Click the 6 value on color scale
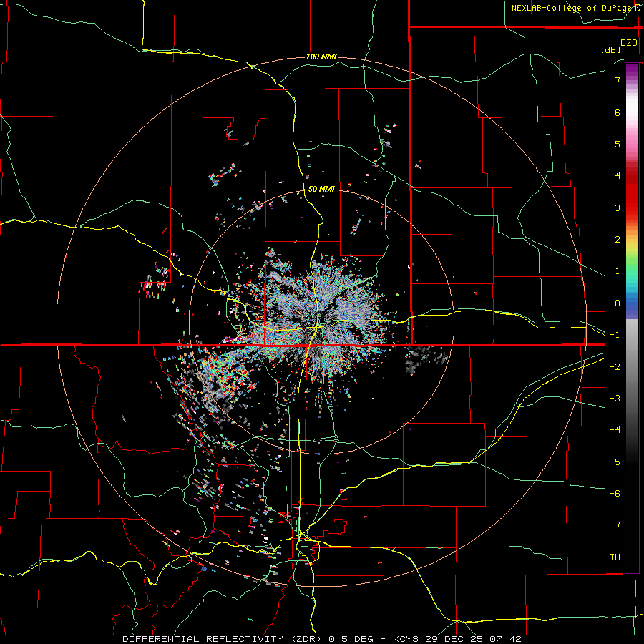644x644 pixels. [618, 112]
